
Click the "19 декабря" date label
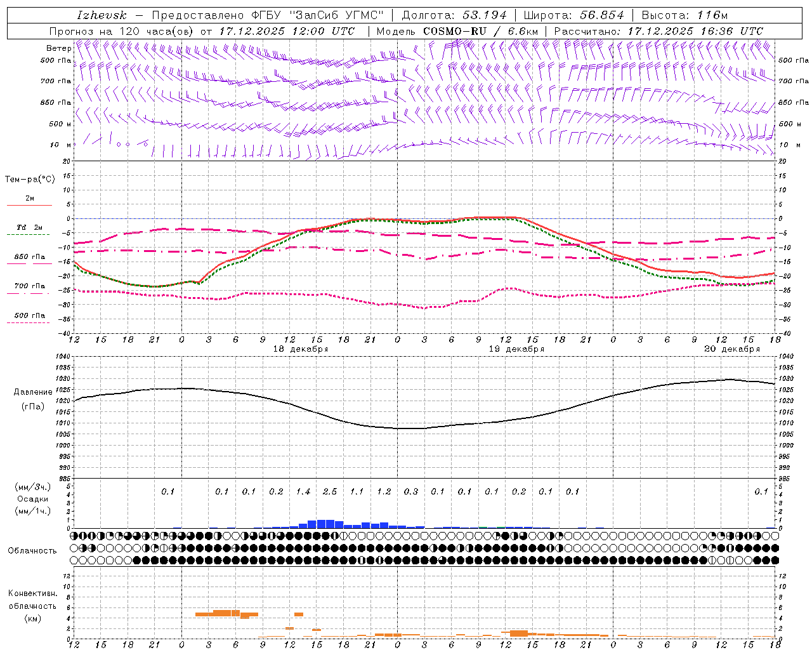click(x=516, y=349)
